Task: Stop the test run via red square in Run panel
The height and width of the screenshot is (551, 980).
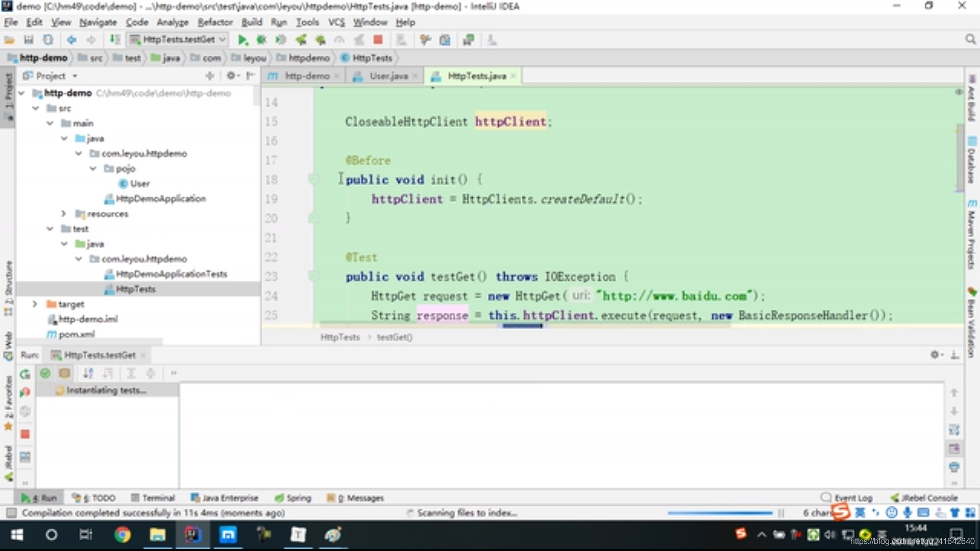Action: pos(25,434)
